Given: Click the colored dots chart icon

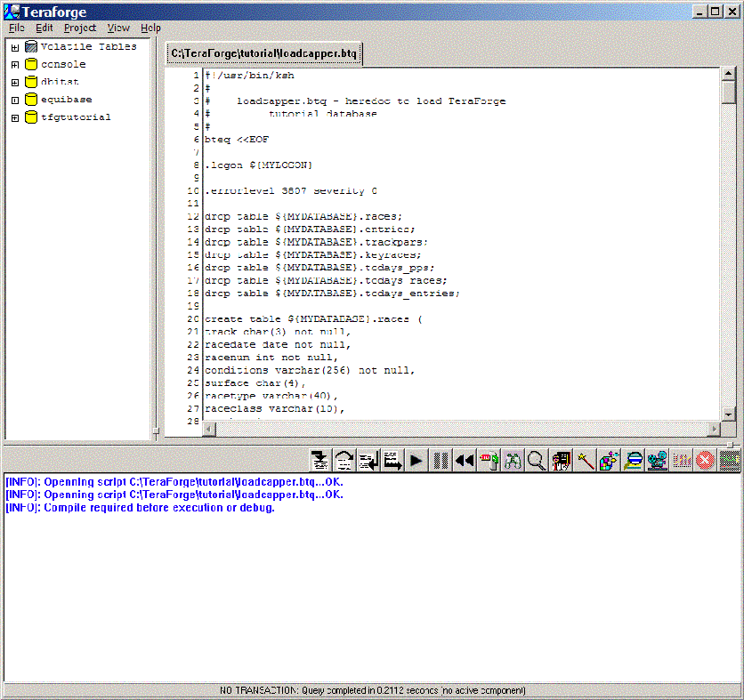Looking at the screenshot, I should click(x=682, y=460).
